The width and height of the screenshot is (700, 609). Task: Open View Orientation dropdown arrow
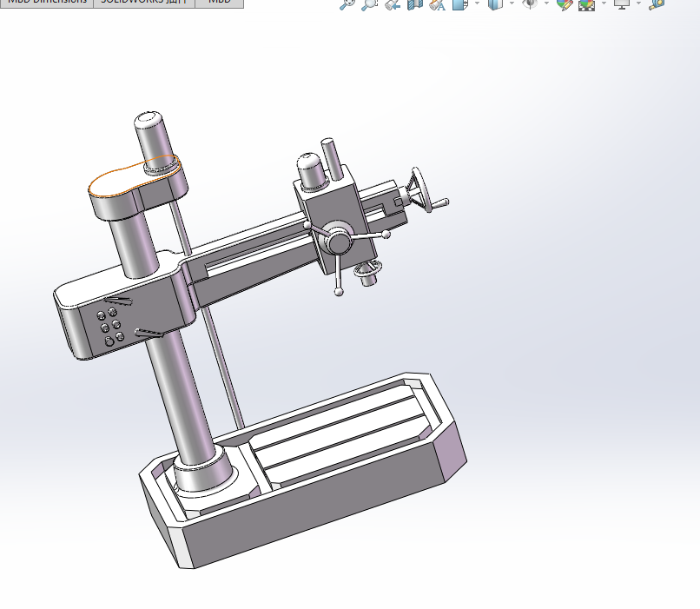[x=477, y=3]
